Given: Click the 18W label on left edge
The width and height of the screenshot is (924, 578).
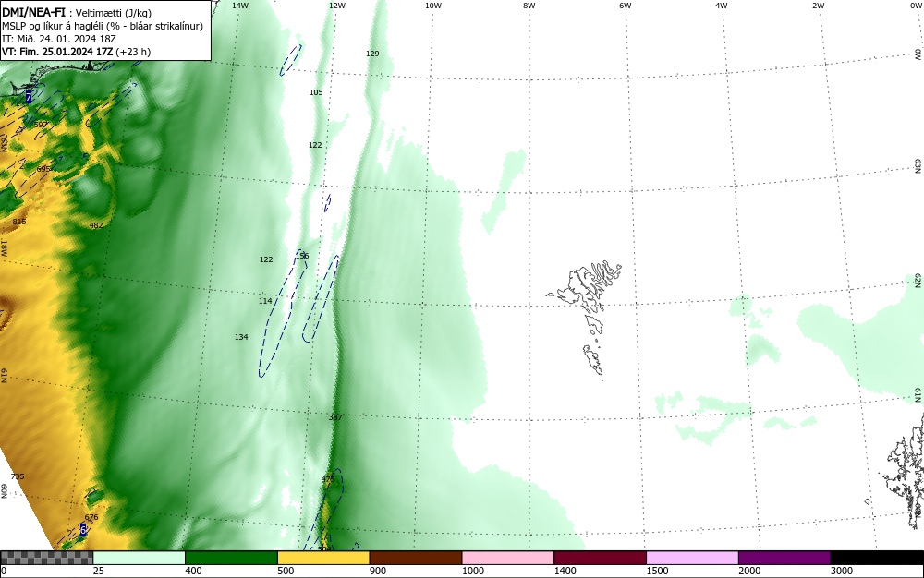Looking at the screenshot, I should pos(4,247).
